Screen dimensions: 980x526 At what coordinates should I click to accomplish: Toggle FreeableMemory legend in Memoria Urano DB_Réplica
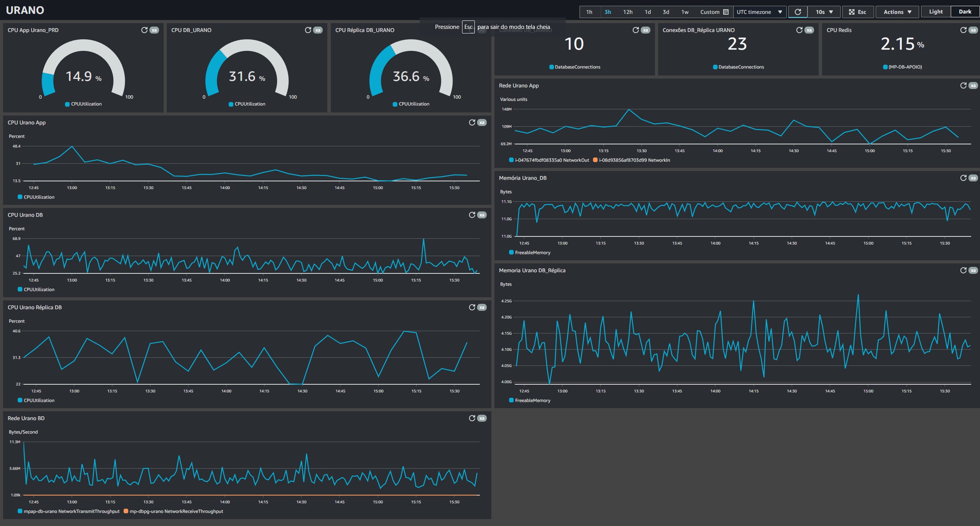[530, 400]
